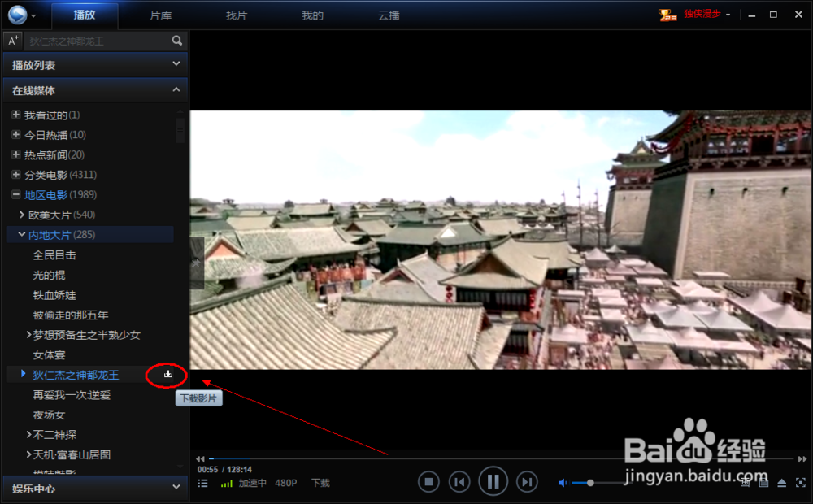Screen dimensions: 813x504
Task: Collapse 地区电影 category
Action: click(16, 194)
